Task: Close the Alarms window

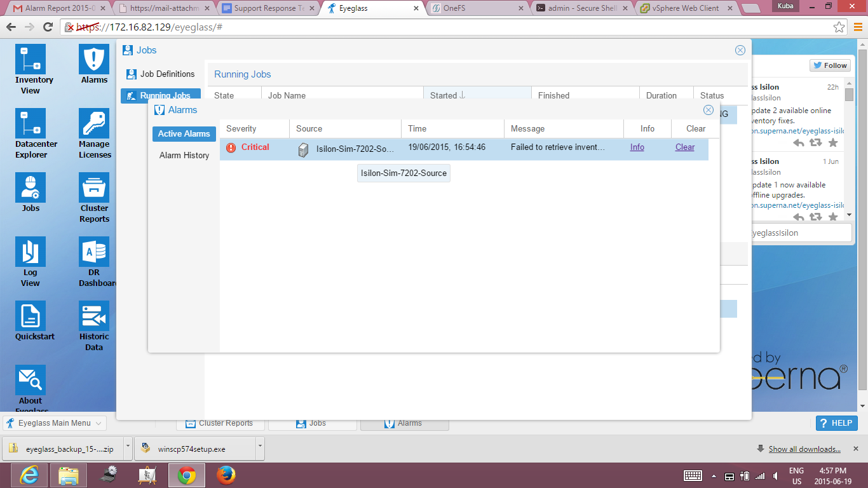Action: pos(709,110)
